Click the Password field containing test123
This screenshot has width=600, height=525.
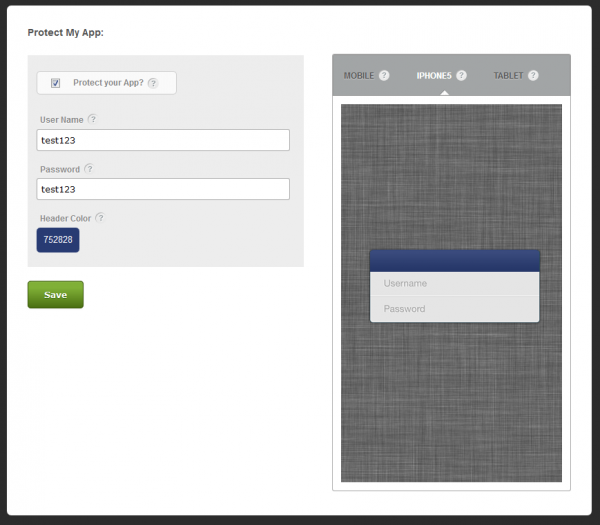163,189
